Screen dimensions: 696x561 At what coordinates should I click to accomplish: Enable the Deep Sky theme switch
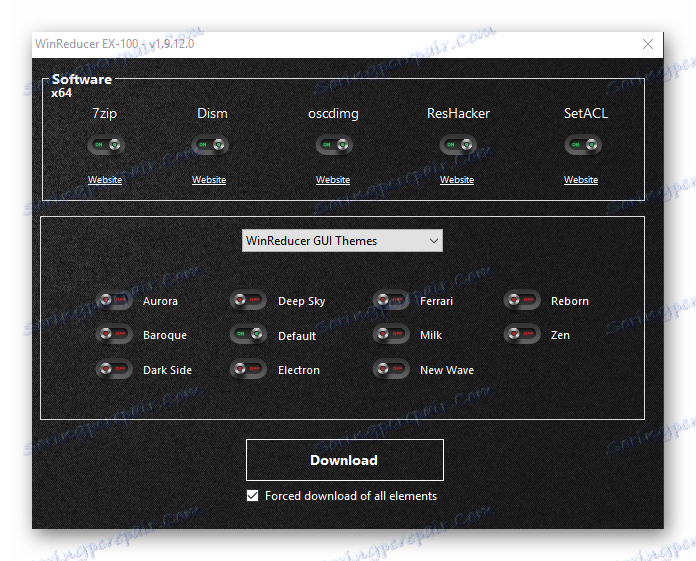(248, 300)
